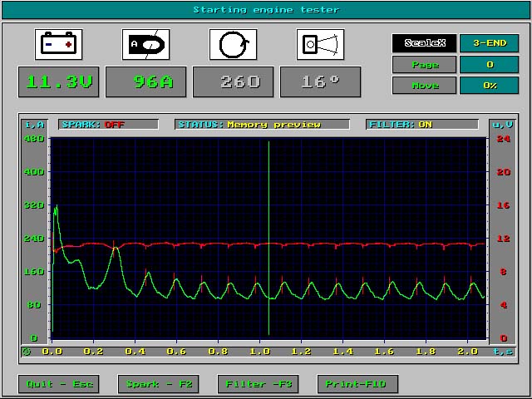The image size is (532, 399).
Task: Click the u,V voltage axis label
Action: pos(502,125)
